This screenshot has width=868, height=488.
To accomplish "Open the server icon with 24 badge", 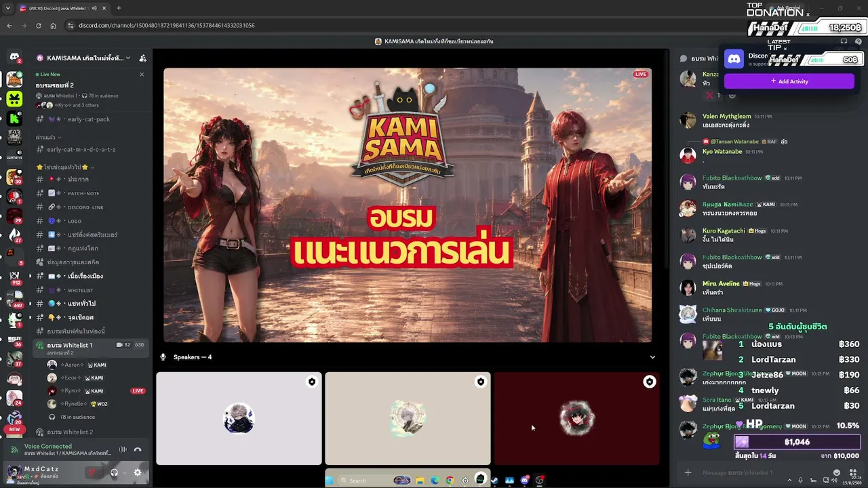I will (x=14, y=397).
